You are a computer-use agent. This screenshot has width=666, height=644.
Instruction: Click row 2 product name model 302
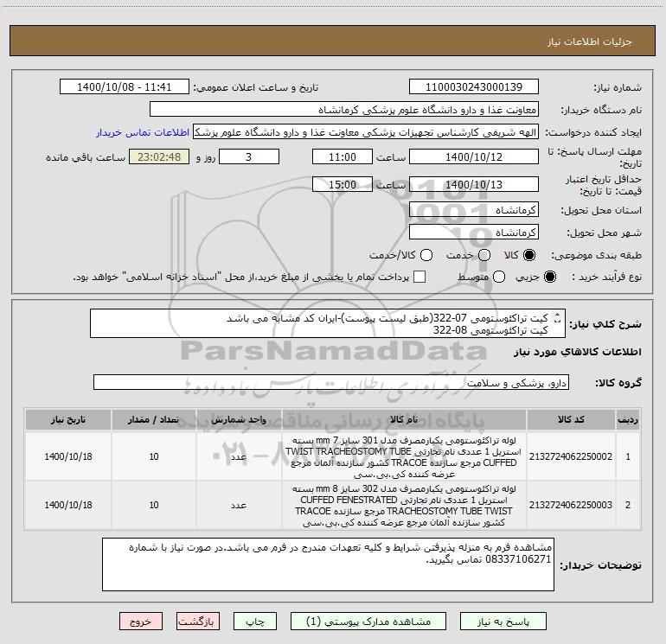coord(404,505)
